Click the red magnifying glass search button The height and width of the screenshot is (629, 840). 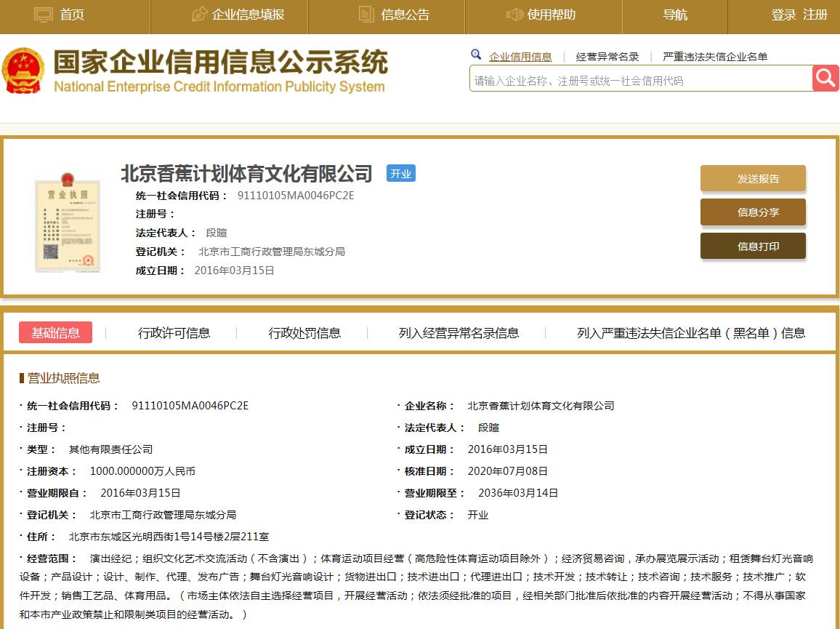[826, 78]
